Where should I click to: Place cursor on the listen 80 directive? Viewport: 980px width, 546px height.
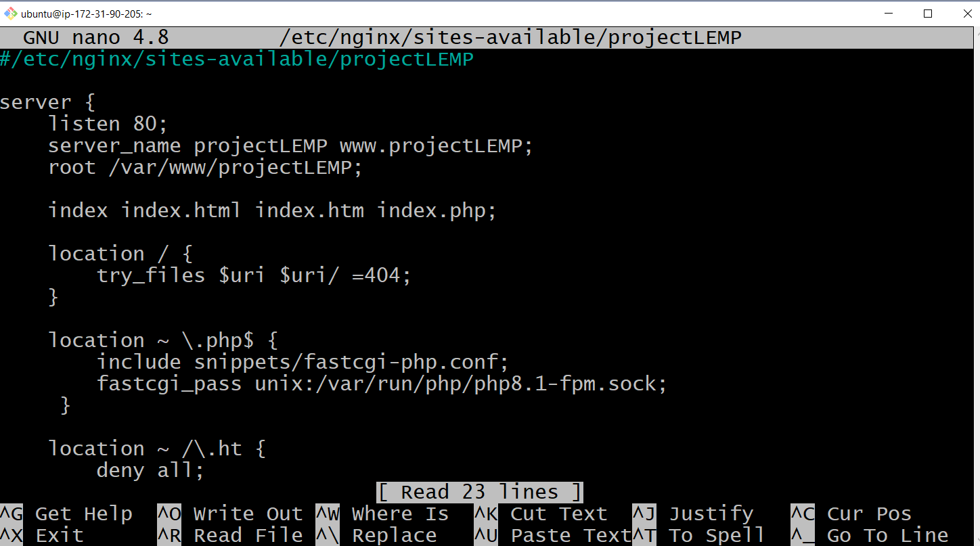tap(108, 123)
